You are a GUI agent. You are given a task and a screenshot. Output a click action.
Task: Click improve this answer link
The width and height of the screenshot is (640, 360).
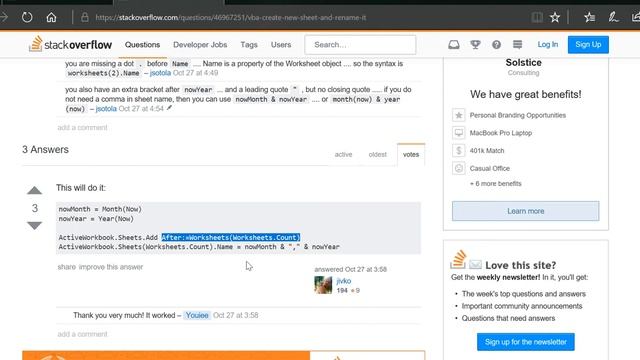[x=111, y=267]
